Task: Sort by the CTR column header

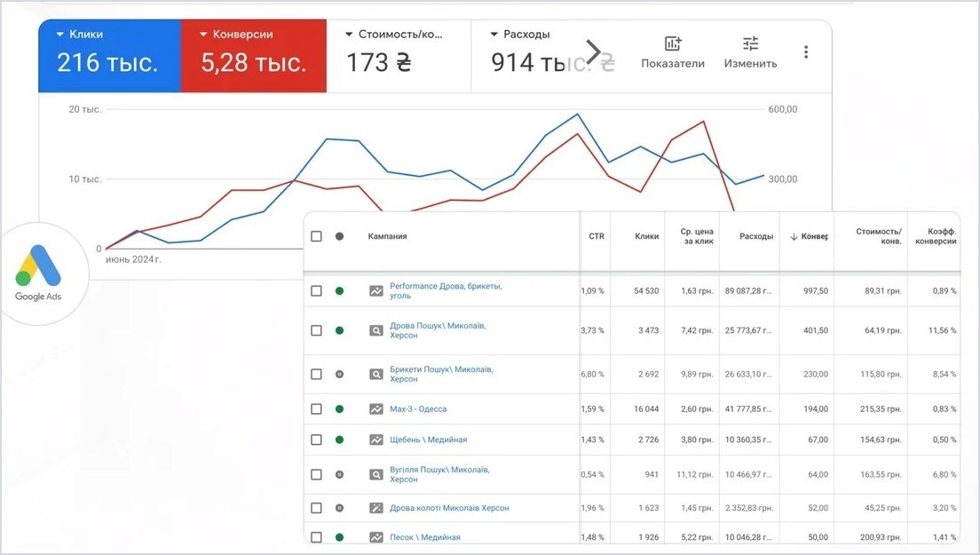Action: pos(597,236)
